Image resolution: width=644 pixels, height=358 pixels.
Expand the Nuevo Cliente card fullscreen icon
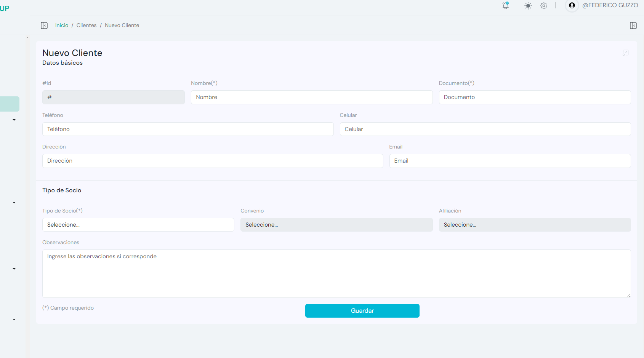pyautogui.click(x=625, y=53)
